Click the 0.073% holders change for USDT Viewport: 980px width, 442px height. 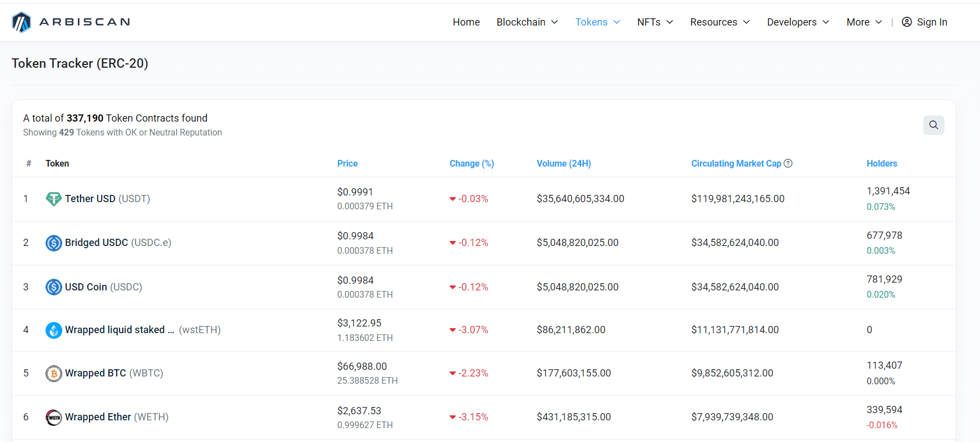point(881,207)
